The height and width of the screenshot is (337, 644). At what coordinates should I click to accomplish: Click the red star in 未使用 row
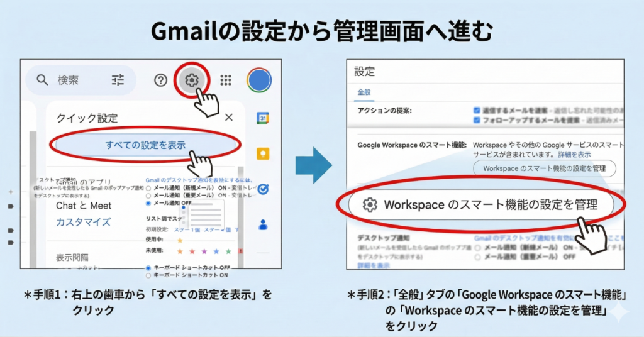coord(192,251)
